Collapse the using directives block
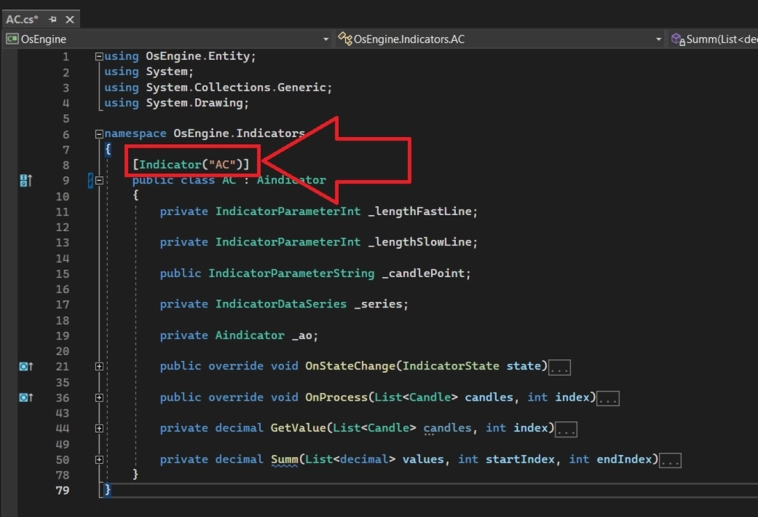Viewport: 758px width, 517px height. coord(99,57)
